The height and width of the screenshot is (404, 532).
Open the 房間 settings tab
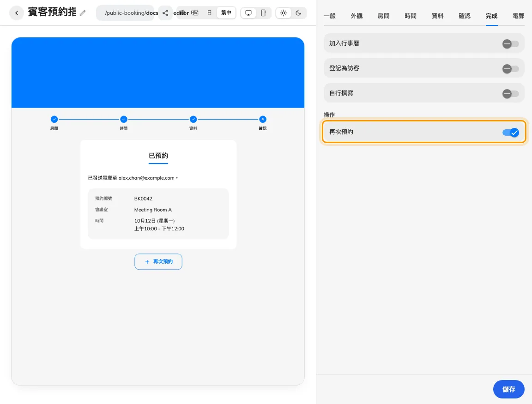[x=383, y=16]
